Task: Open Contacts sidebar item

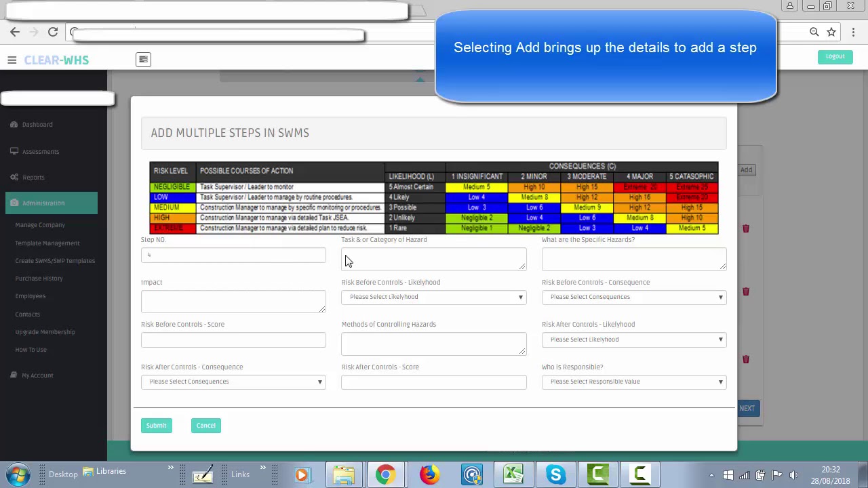Action: (28, 314)
